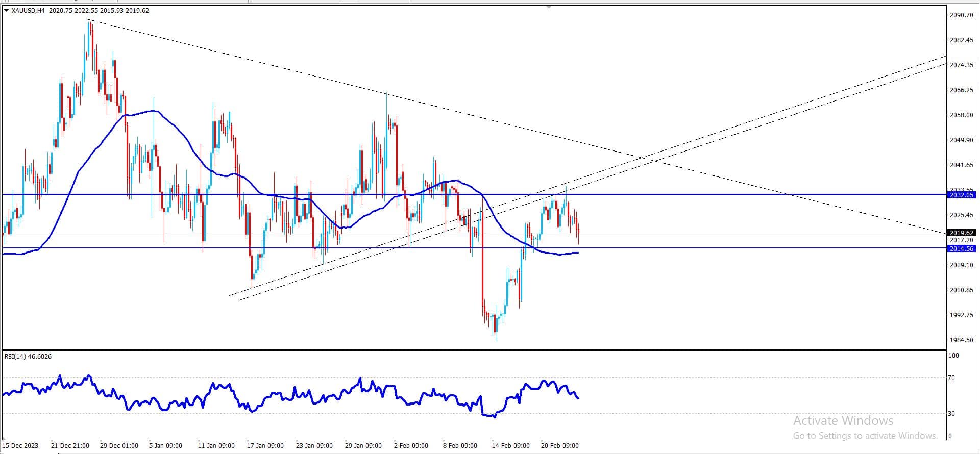Click the RSI(14) 46.6026 indicator label

(x=28, y=356)
